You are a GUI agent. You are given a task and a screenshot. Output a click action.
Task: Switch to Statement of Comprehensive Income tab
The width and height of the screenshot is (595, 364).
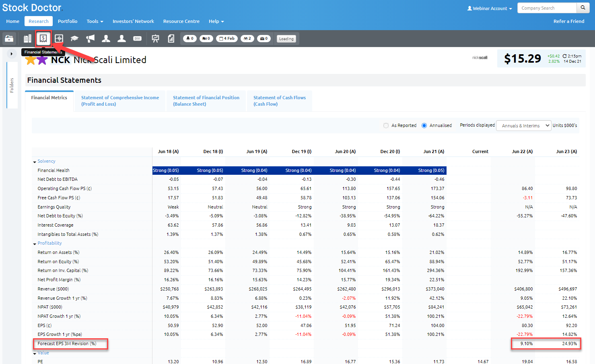click(x=120, y=101)
